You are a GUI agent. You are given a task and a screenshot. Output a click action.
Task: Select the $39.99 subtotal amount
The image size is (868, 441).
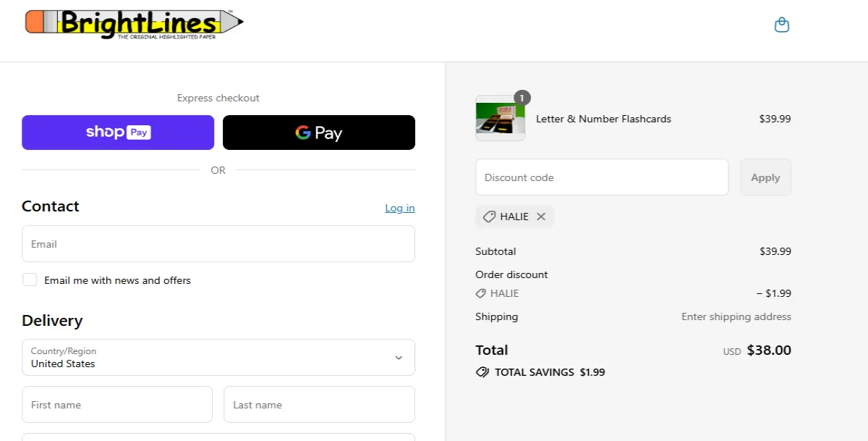click(775, 251)
